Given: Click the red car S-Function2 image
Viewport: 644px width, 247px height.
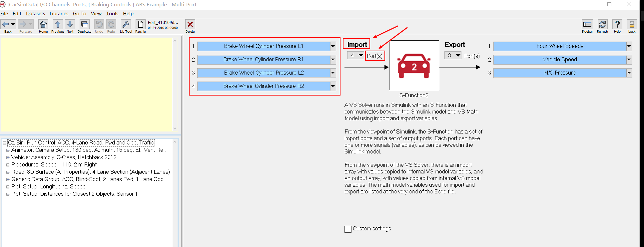Looking at the screenshot, I should (414, 65).
